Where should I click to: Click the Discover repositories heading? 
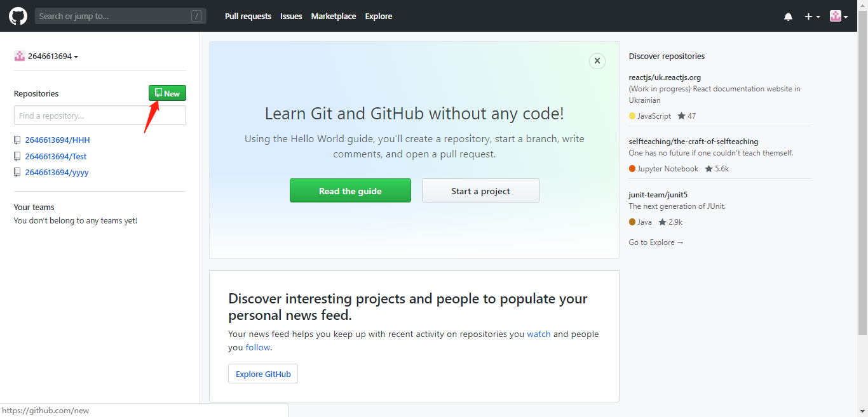pyautogui.click(x=667, y=56)
